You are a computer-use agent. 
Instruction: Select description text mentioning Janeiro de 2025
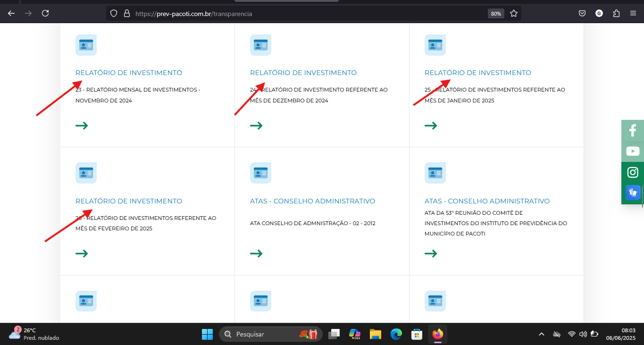(495, 95)
